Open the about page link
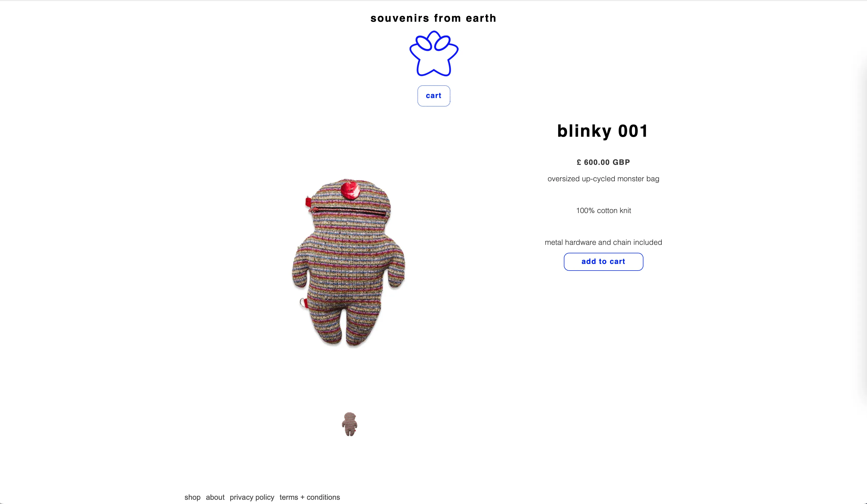This screenshot has width=867, height=504. click(x=215, y=497)
